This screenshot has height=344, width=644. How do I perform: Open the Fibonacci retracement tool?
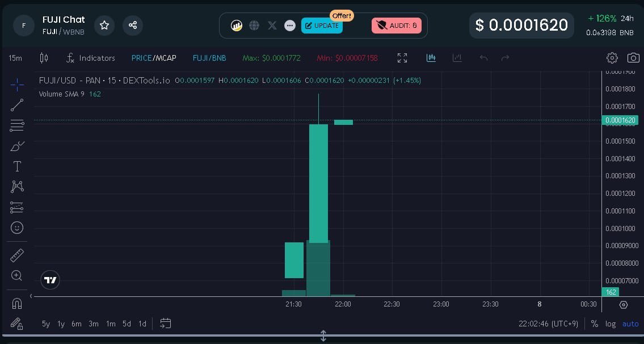click(17, 126)
